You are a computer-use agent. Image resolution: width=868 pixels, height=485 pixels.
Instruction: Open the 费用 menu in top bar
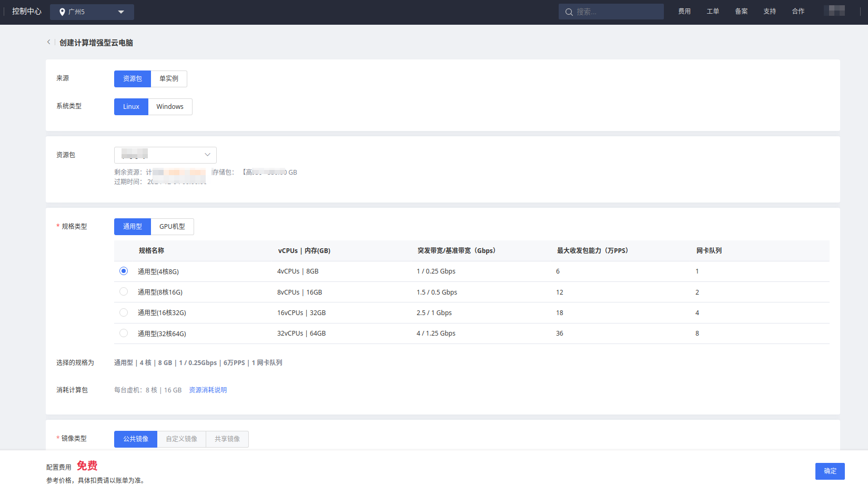(684, 12)
